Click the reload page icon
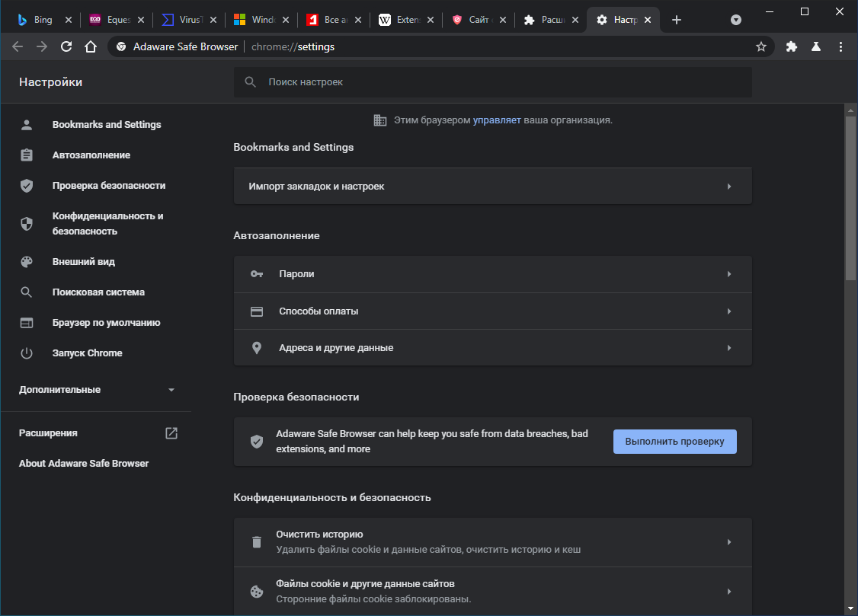 point(66,46)
